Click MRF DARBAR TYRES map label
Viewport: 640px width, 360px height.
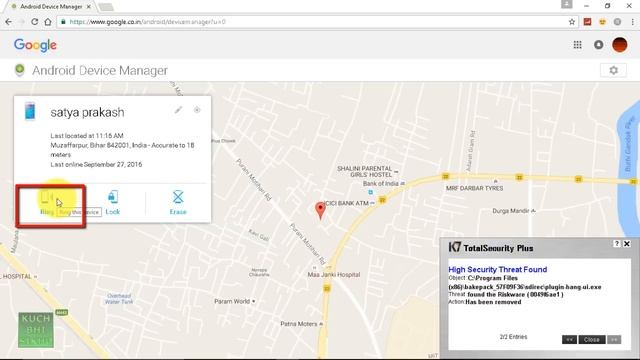(x=475, y=188)
